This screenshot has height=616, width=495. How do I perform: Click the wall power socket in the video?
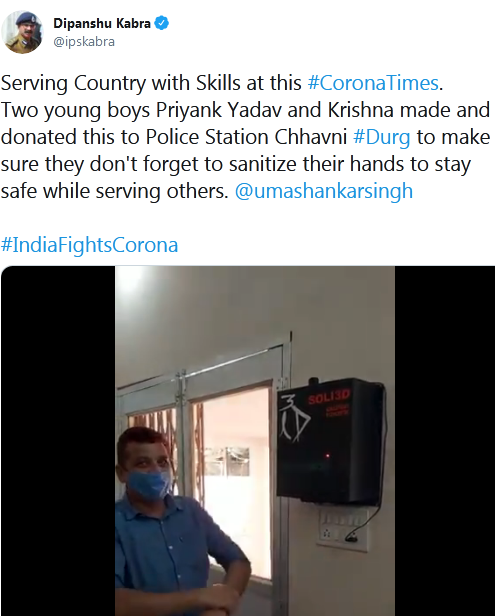343,530
